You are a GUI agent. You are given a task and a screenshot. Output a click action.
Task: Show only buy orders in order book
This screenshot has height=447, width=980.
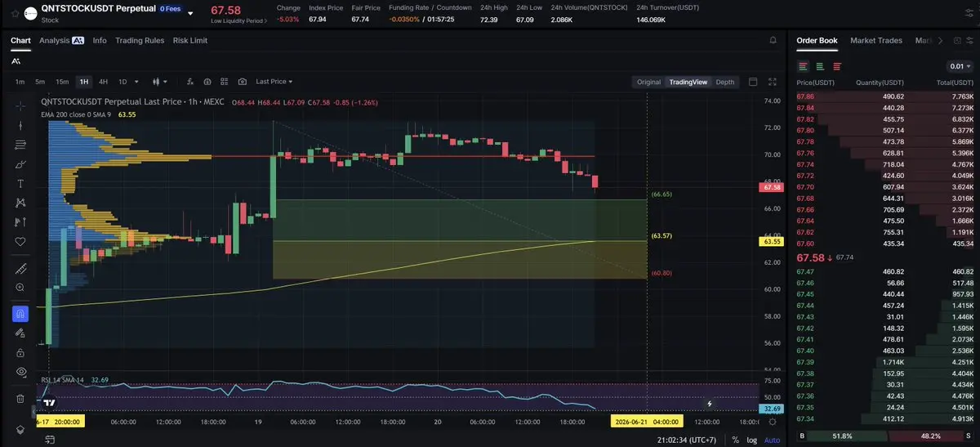pos(820,66)
